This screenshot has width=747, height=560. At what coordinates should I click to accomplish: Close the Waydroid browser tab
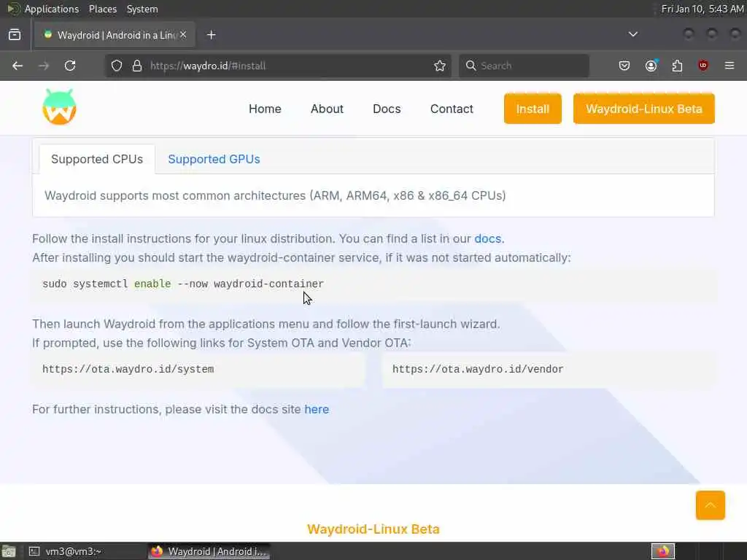click(183, 35)
